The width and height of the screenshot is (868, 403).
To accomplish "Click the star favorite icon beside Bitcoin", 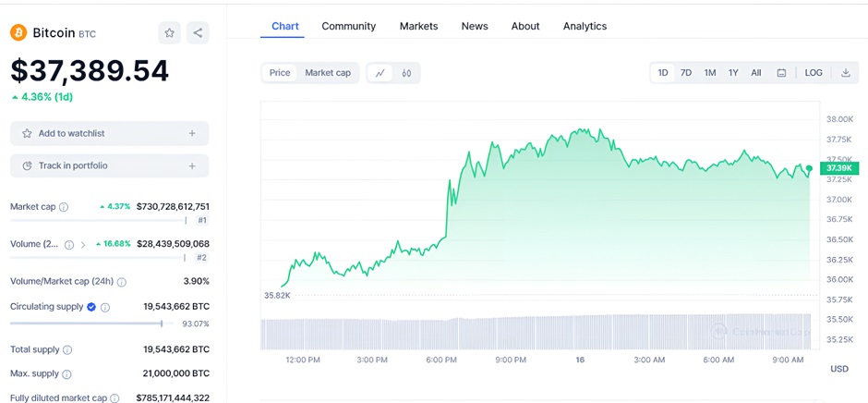I will point(170,33).
